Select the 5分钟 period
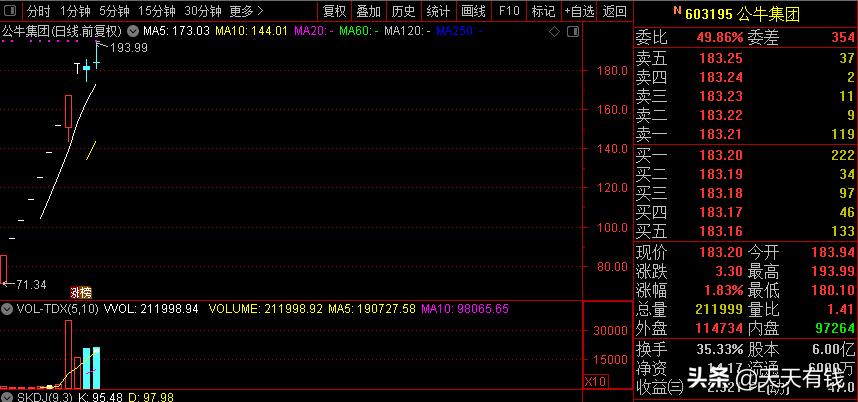The image size is (858, 402). click(x=114, y=11)
